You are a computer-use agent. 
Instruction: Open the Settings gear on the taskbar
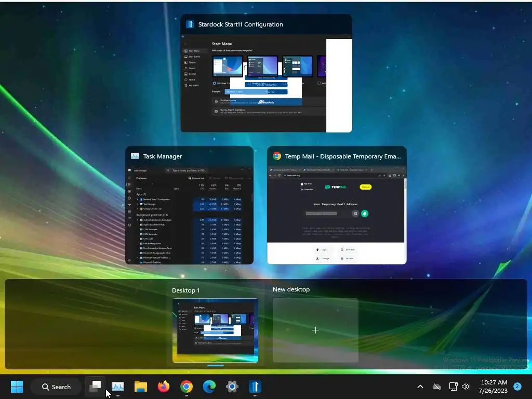(x=232, y=387)
